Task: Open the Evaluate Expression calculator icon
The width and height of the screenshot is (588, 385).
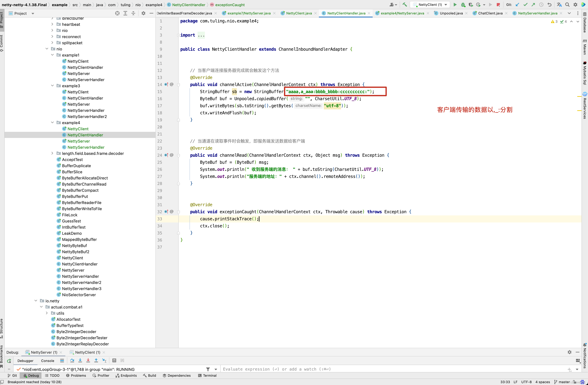Action: pos(114,361)
